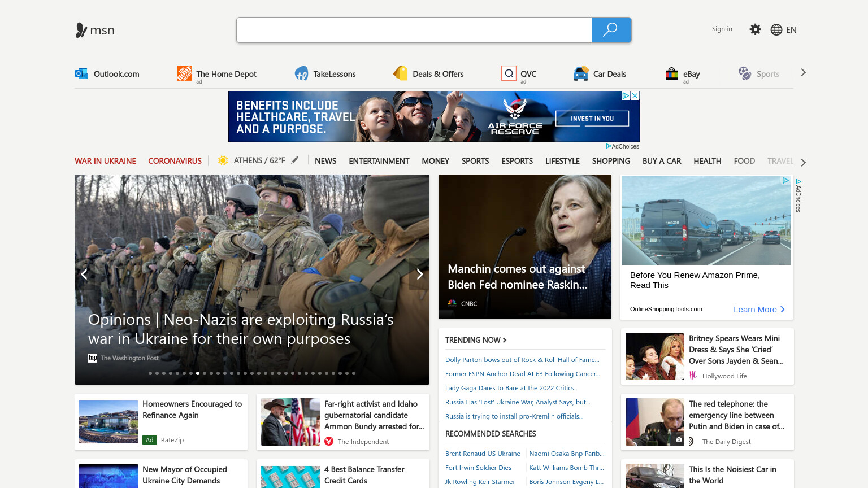Open Neo-Nazis exploiting Russia's war headline
868x488 pixels.
pos(241,329)
